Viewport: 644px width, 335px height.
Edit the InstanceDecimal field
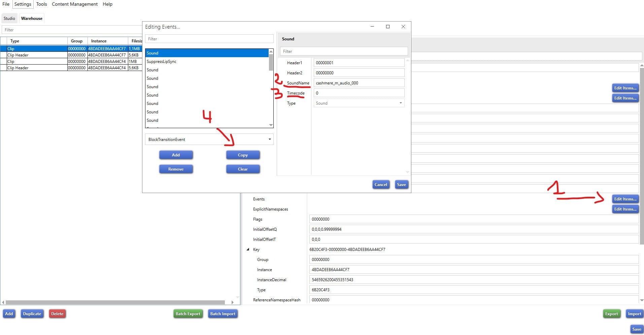(x=474, y=280)
